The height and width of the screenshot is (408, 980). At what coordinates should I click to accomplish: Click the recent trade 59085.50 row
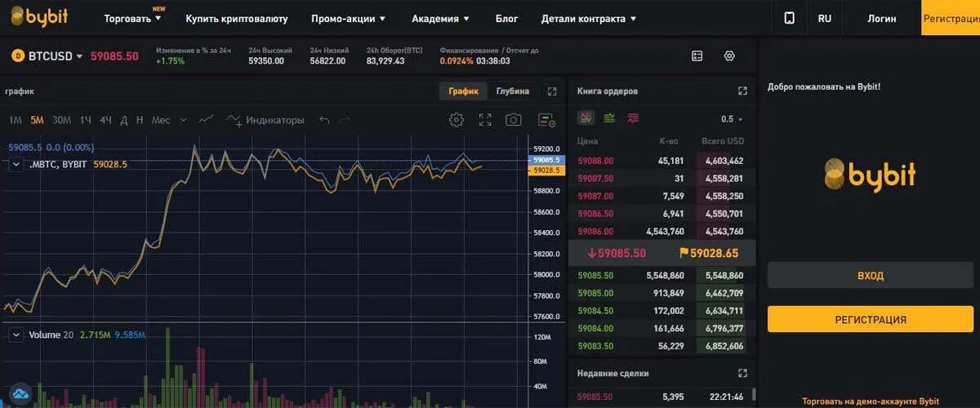(662, 397)
